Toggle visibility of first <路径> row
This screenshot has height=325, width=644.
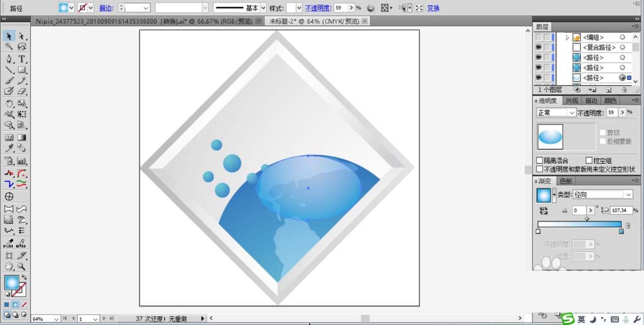coord(538,57)
